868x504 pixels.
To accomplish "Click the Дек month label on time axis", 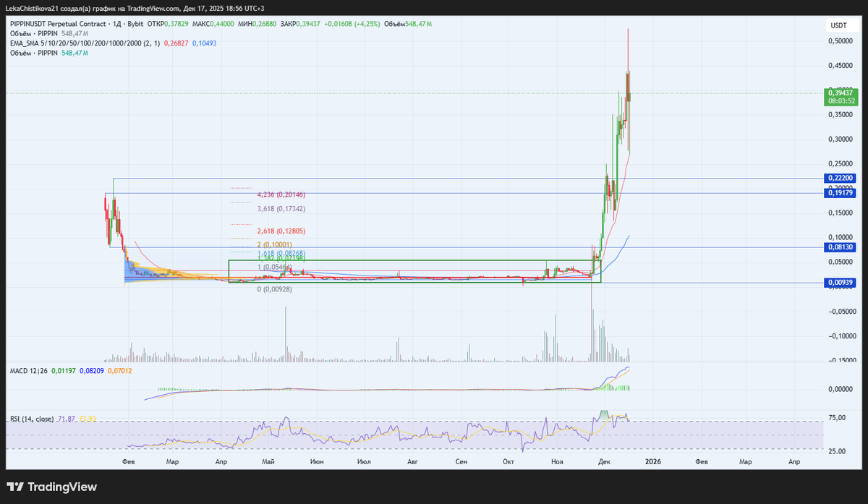I will pyautogui.click(x=605, y=461).
